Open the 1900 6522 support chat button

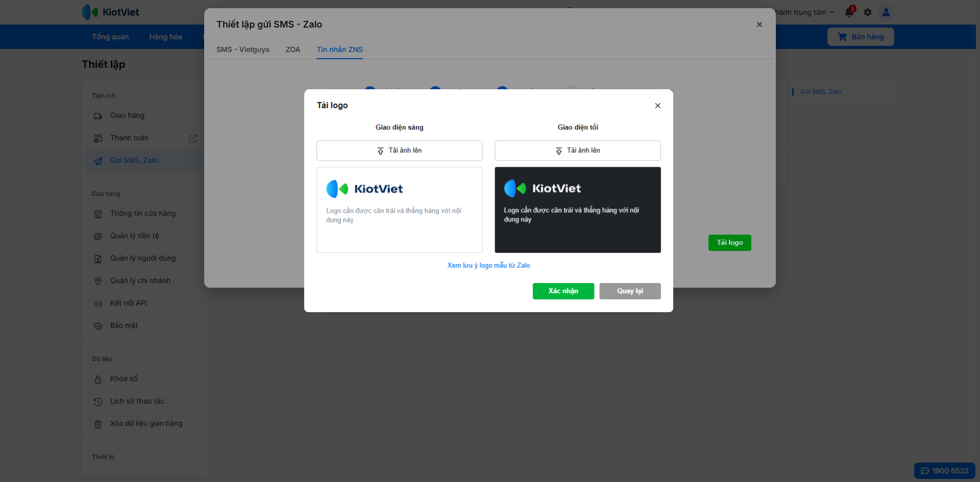[x=944, y=471]
